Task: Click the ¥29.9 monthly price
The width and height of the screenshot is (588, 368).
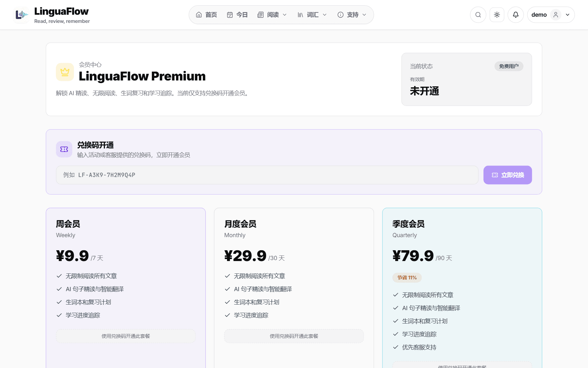Action: coord(245,256)
